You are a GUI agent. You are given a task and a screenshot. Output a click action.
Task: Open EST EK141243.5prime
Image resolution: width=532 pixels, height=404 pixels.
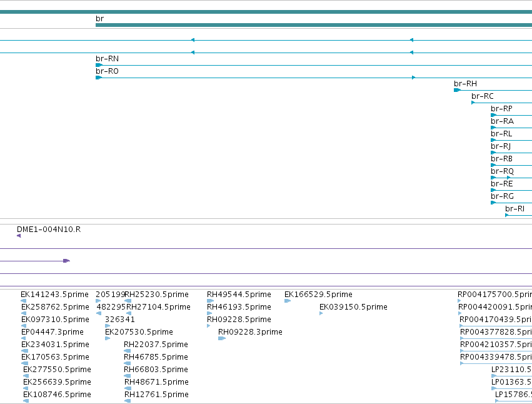[x=54, y=295]
